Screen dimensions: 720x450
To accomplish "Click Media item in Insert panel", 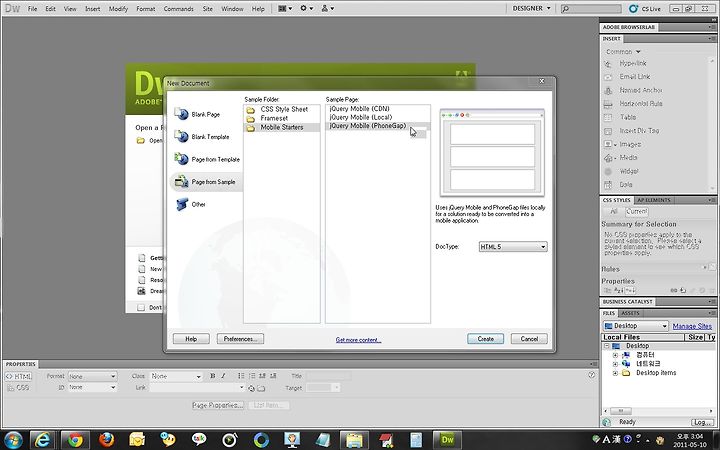I will [628, 158].
